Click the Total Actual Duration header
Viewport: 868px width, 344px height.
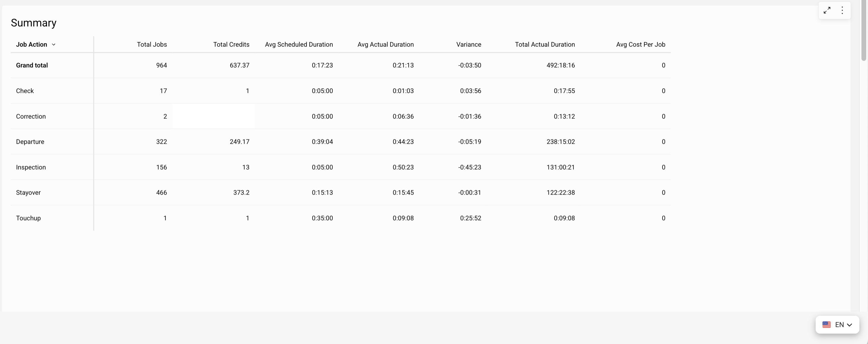(545, 45)
